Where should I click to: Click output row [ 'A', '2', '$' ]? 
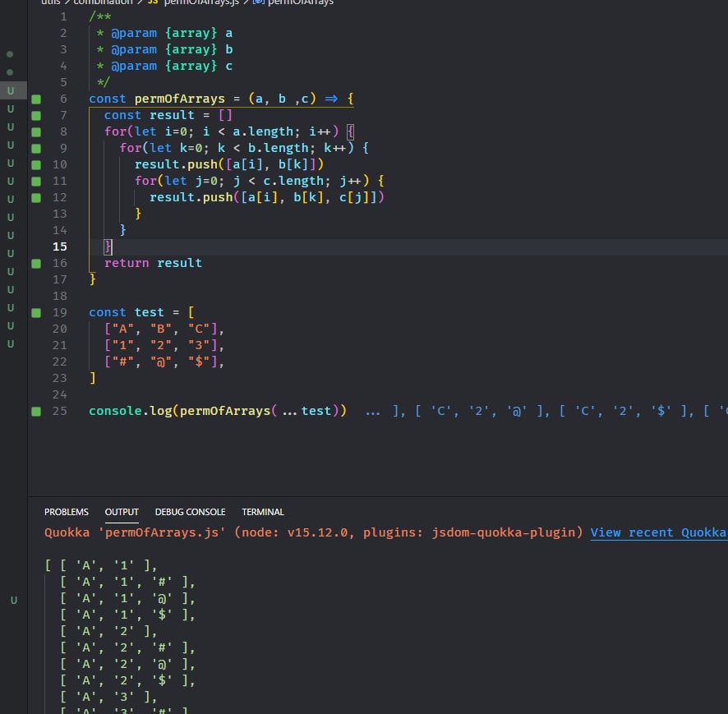[127, 680]
